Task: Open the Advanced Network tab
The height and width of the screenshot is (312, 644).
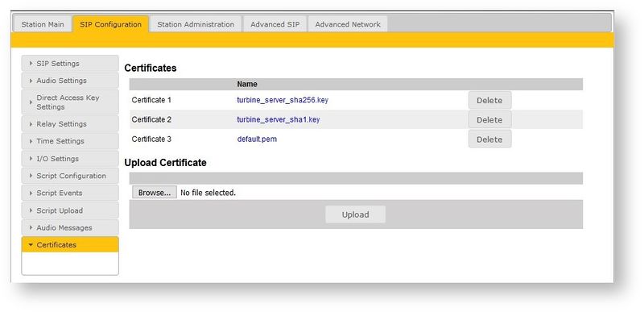Action: (348, 24)
